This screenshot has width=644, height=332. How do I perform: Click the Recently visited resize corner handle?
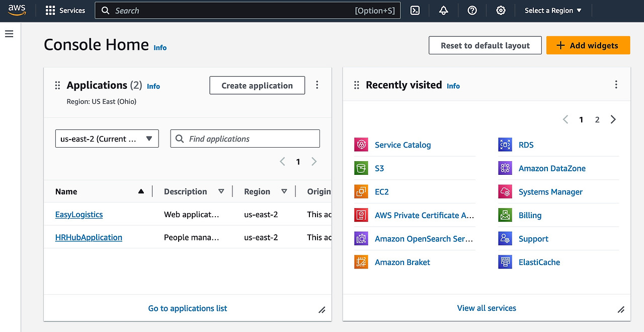[x=621, y=309]
